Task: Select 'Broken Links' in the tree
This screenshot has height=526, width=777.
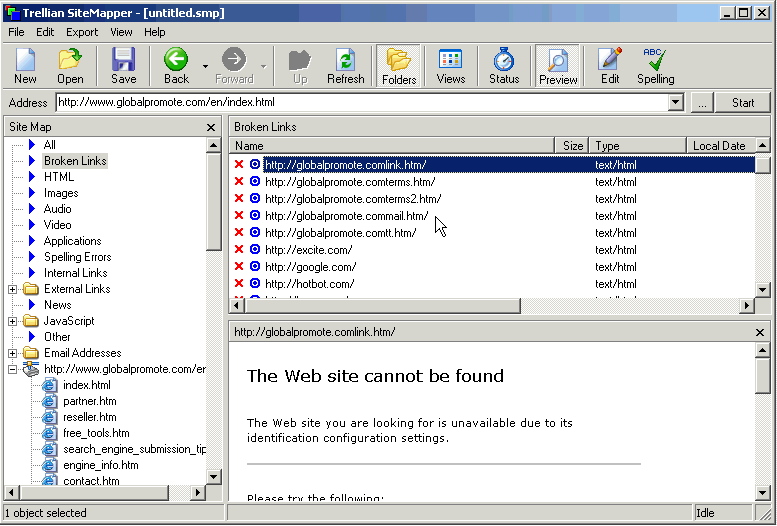Action: (75, 161)
